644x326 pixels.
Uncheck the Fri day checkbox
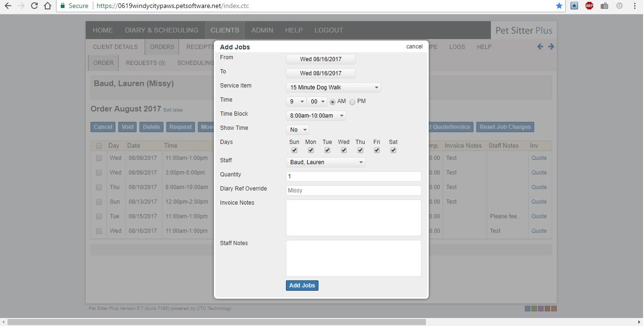coord(377,151)
